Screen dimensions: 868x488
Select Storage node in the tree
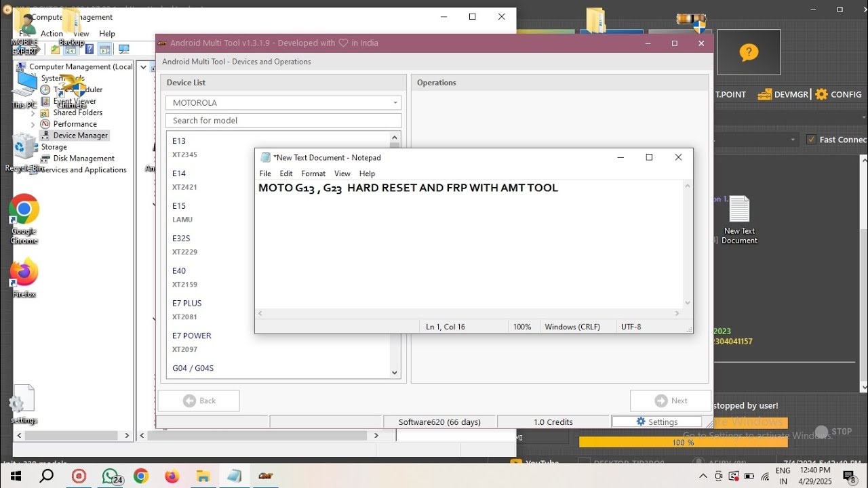(x=54, y=147)
